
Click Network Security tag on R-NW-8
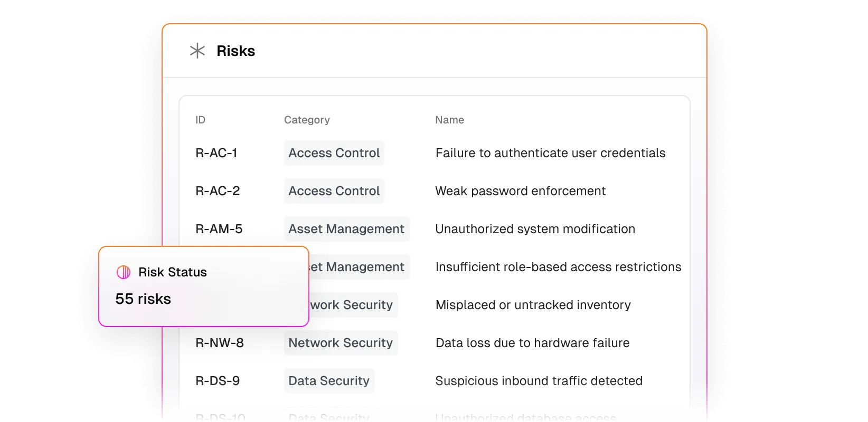(x=341, y=343)
